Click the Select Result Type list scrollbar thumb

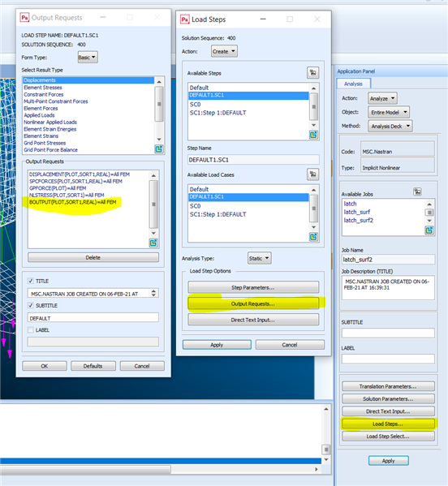point(159,104)
